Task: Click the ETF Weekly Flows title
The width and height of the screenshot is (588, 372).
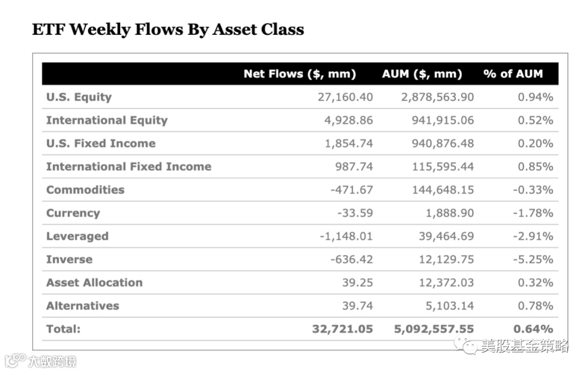Action: (168, 29)
